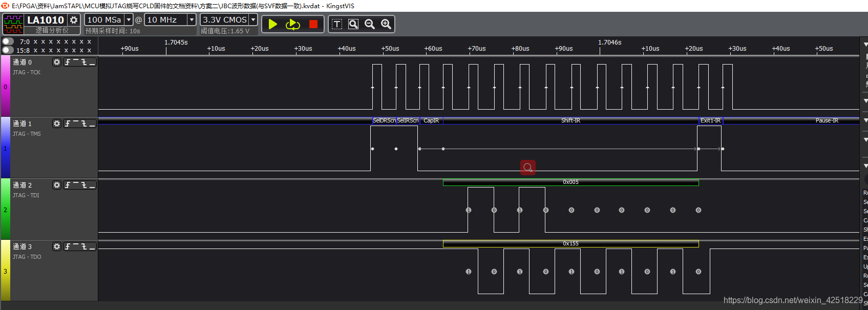Select the Shift-IR decoder segment
868x310 pixels.
(x=570, y=120)
